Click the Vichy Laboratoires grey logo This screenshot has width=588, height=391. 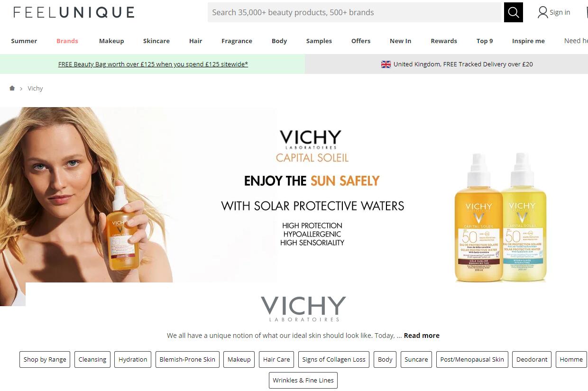coord(303,309)
